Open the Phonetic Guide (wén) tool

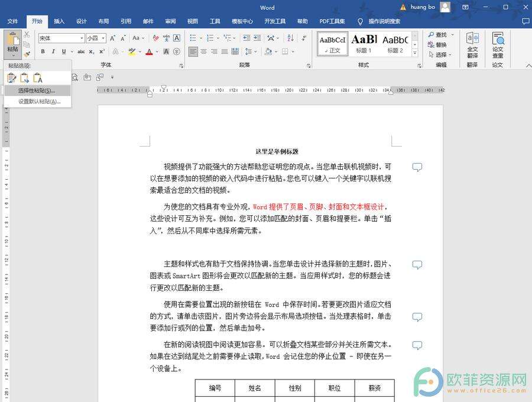point(166,38)
